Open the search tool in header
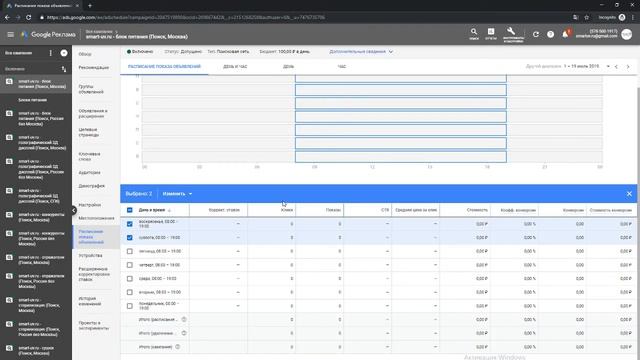Viewport: 640px width, 360px height. point(474,34)
